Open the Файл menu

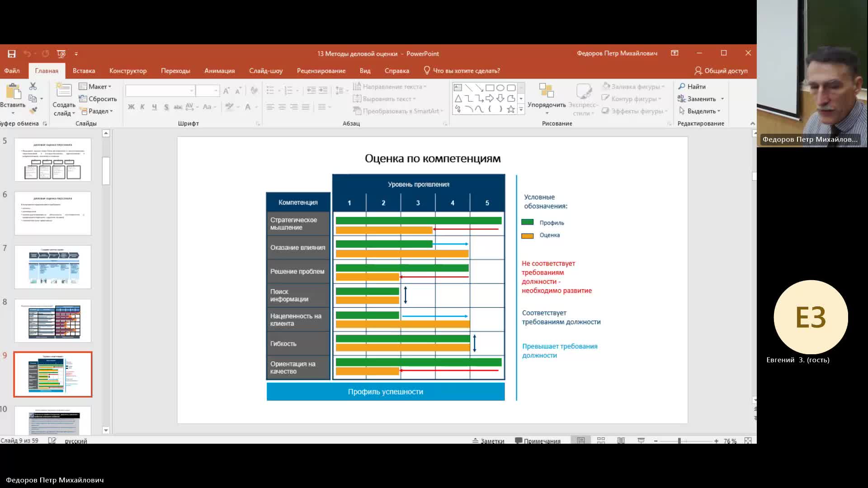pos(12,71)
